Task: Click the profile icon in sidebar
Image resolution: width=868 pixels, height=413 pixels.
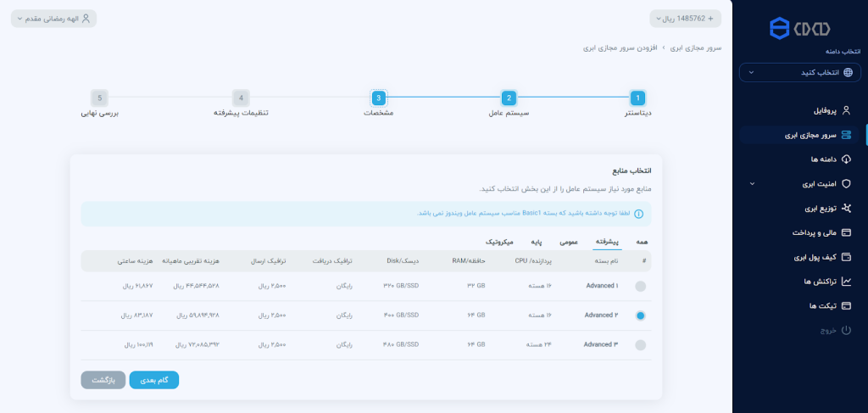Action: click(x=845, y=110)
